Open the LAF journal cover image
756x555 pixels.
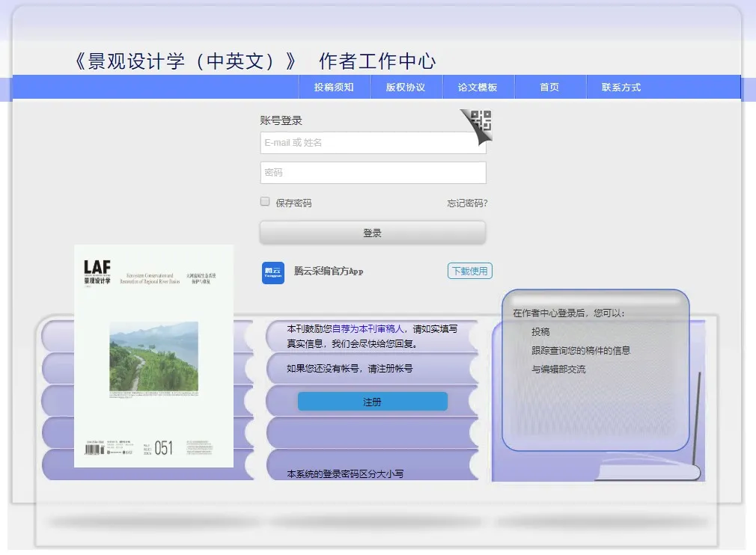(x=153, y=355)
